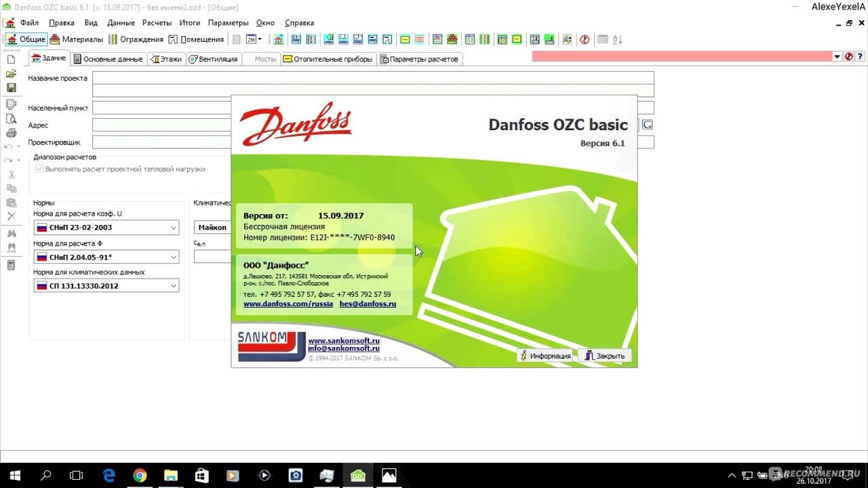The width and height of the screenshot is (868, 488).
Task: Open the Итоги menu
Action: pyautogui.click(x=190, y=22)
